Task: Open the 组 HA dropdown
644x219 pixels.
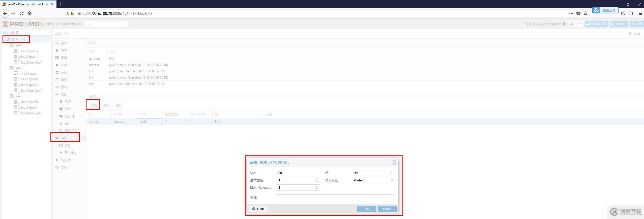Action: tap(392, 173)
